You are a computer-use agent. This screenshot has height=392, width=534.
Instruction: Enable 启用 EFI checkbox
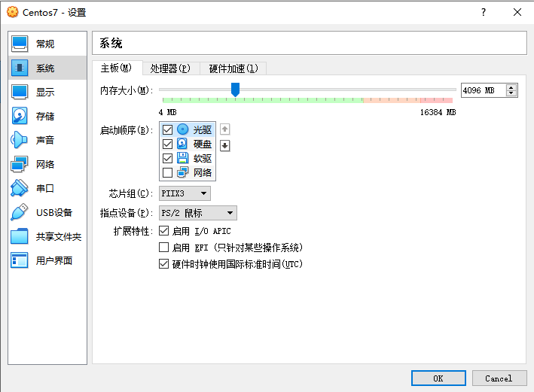163,247
